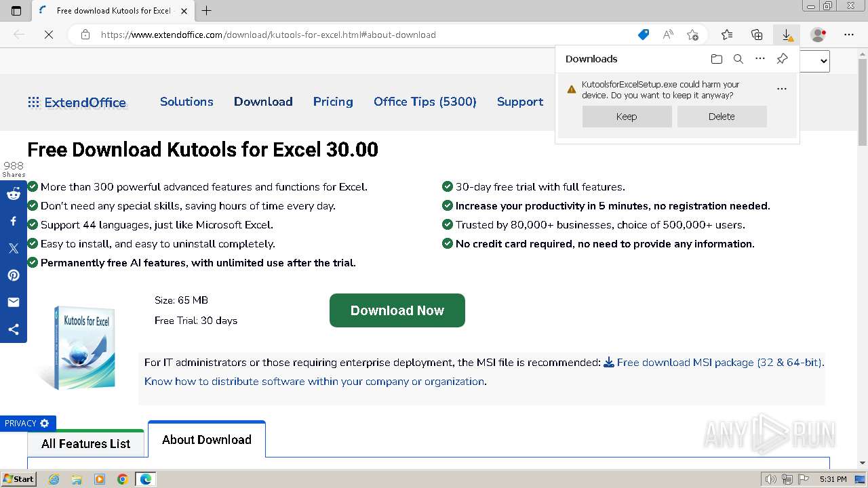Share the page on Facebook

click(14, 221)
